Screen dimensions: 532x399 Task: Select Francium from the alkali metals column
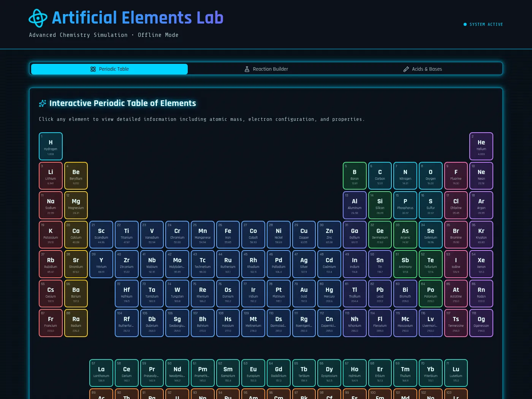click(x=51, y=323)
